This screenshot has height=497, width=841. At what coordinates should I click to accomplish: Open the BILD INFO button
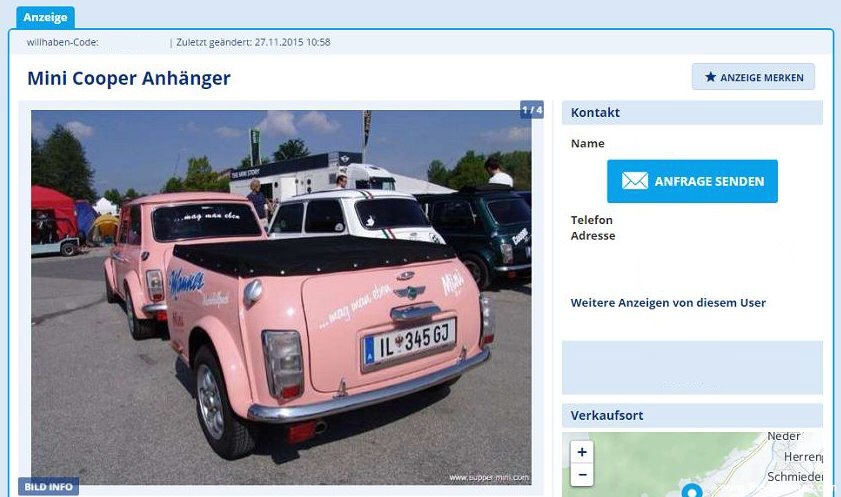pyautogui.click(x=49, y=487)
